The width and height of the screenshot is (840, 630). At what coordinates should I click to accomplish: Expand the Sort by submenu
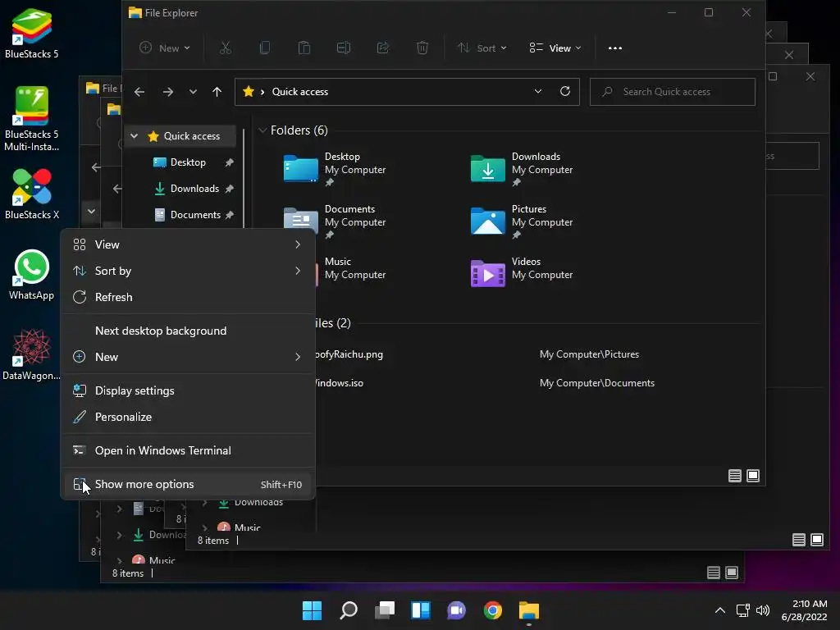tap(188, 271)
